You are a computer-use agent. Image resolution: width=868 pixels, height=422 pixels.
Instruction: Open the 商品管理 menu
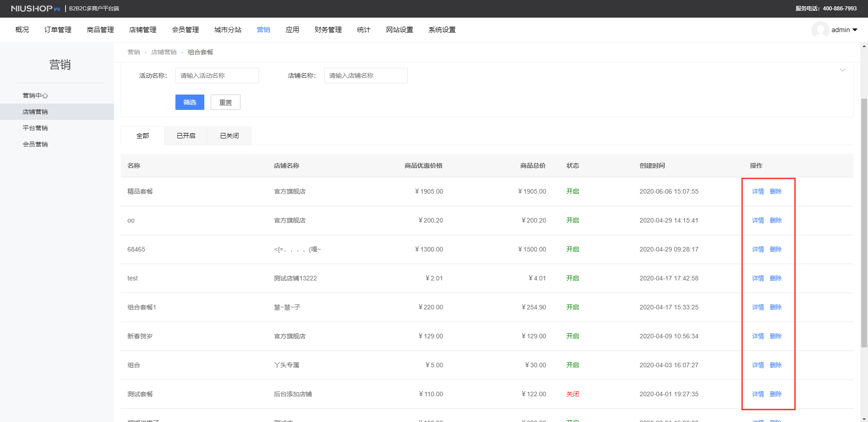[x=100, y=30]
